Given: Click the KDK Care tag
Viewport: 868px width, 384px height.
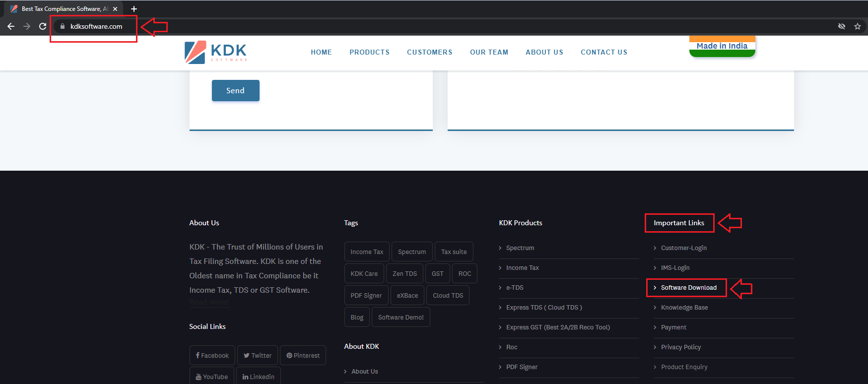Looking at the screenshot, I should pyautogui.click(x=364, y=273).
